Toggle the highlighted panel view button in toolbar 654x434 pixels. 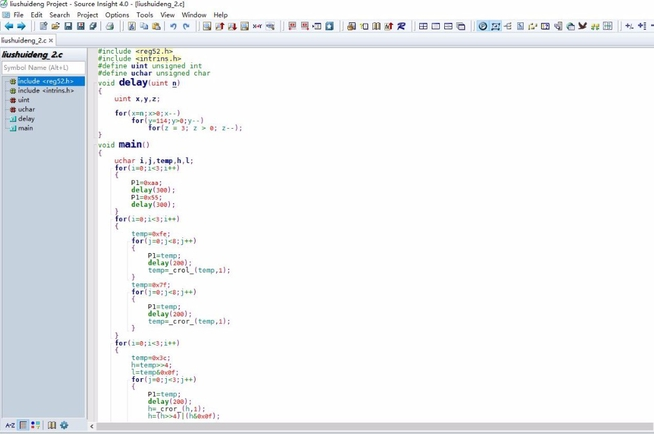pyautogui.click(x=496, y=27)
